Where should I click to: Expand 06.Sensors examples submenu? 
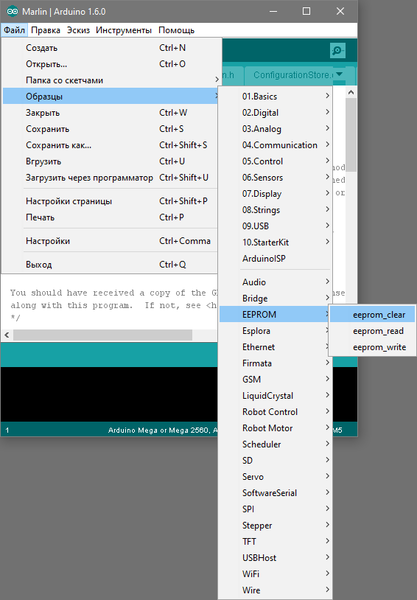tap(276, 178)
